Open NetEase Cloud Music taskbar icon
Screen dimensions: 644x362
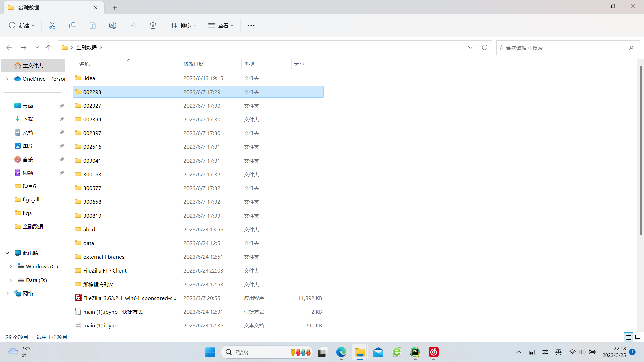[x=434, y=352]
